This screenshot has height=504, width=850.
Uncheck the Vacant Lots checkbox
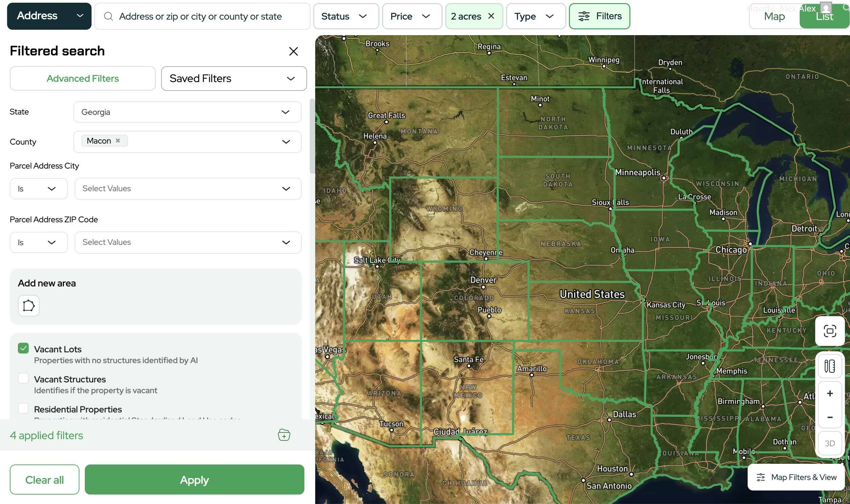click(x=23, y=348)
